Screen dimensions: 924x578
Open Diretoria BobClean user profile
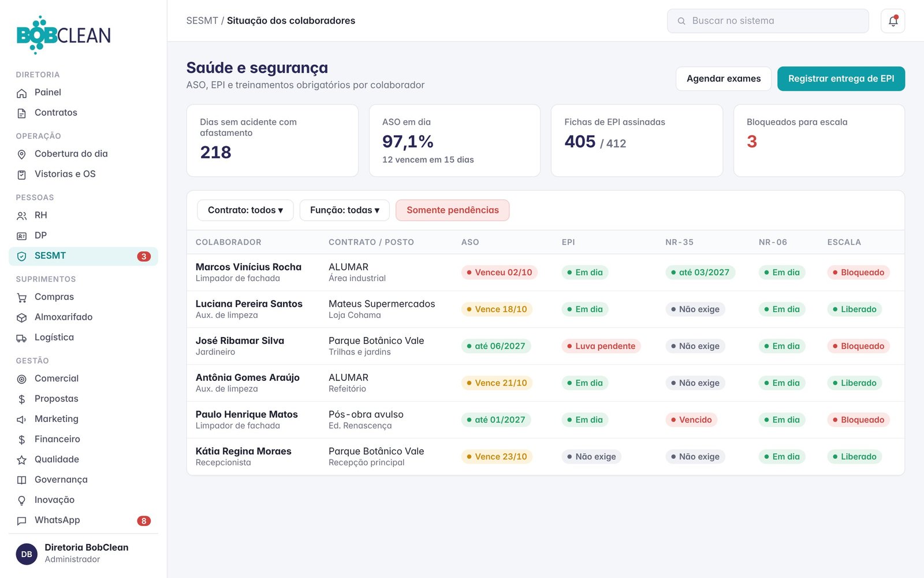83,553
